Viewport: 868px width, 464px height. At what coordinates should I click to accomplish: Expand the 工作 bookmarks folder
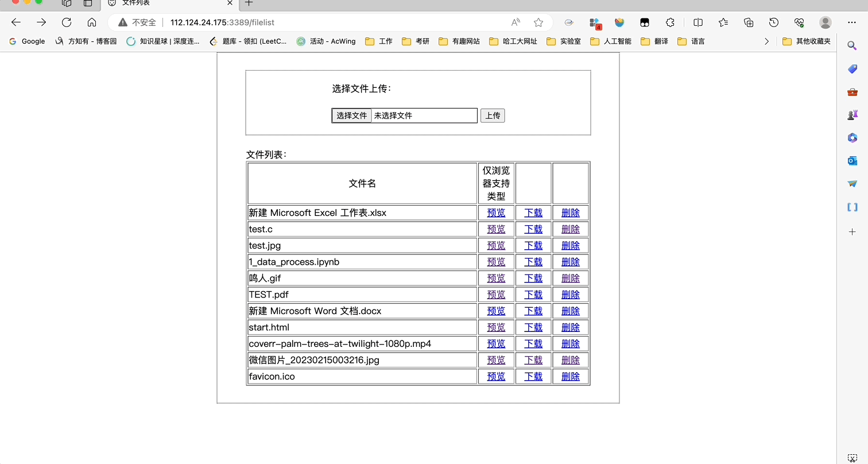click(x=379, y=41)
